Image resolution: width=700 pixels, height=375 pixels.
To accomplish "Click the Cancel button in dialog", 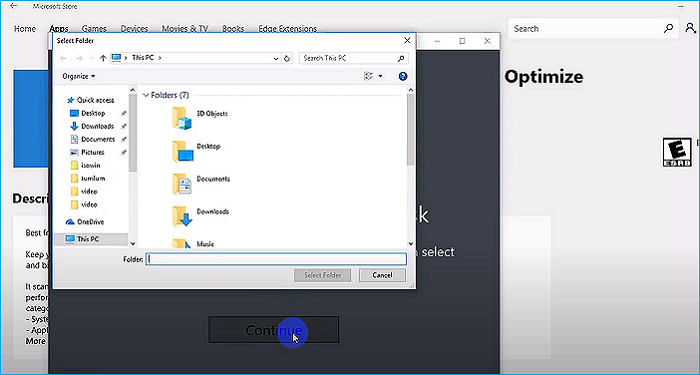I will tap(382, 275).
